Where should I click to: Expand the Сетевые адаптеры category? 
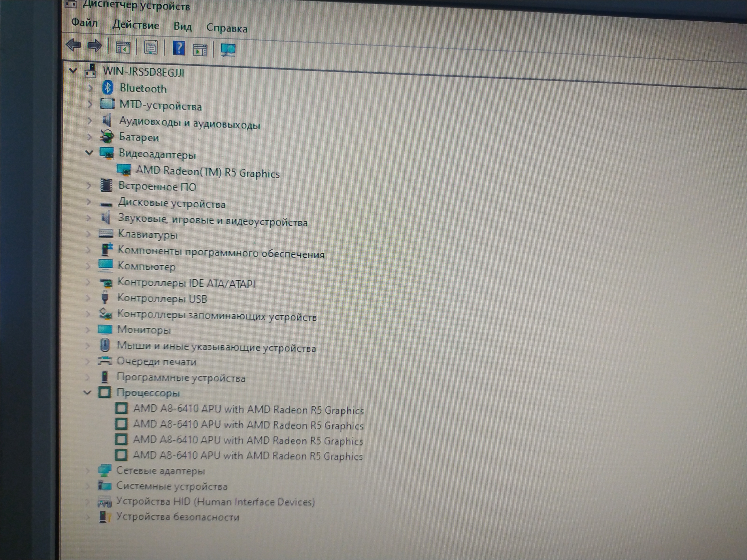[x=87, y=470]
